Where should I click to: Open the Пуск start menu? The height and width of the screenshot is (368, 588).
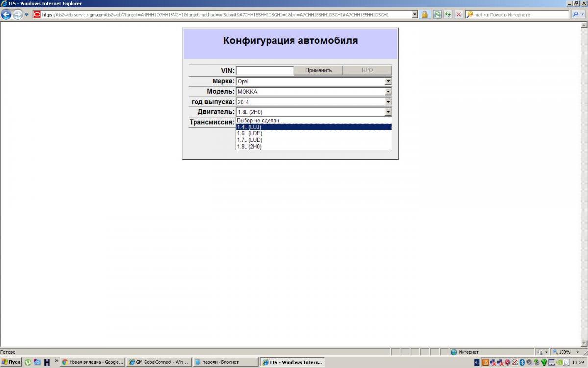tap(11, 362)
